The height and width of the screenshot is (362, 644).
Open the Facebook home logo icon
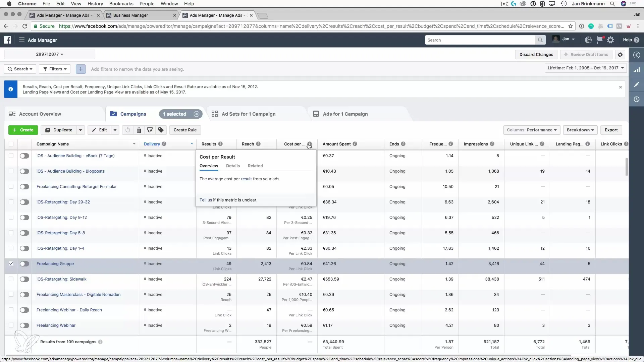click(7, 40)
